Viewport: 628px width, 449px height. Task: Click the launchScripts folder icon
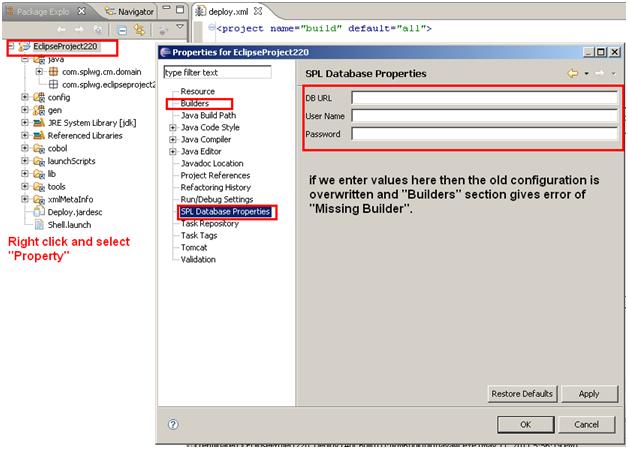39,161
